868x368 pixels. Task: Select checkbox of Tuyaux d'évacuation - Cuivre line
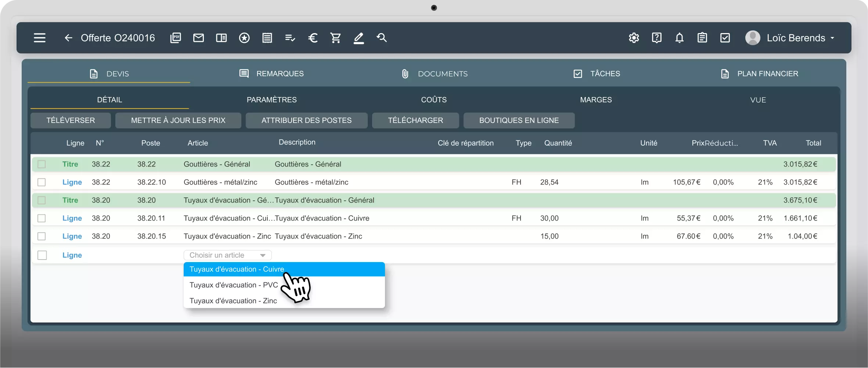[x=42, y=218]
